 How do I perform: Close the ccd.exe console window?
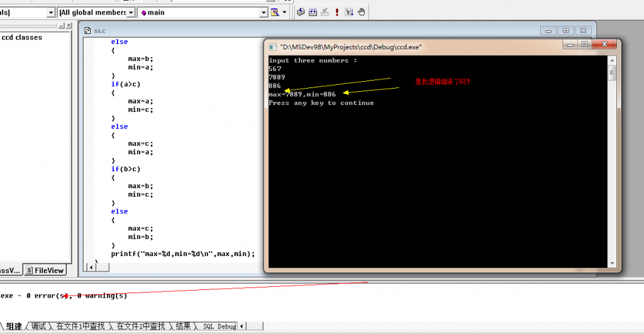tap(604, 45)
